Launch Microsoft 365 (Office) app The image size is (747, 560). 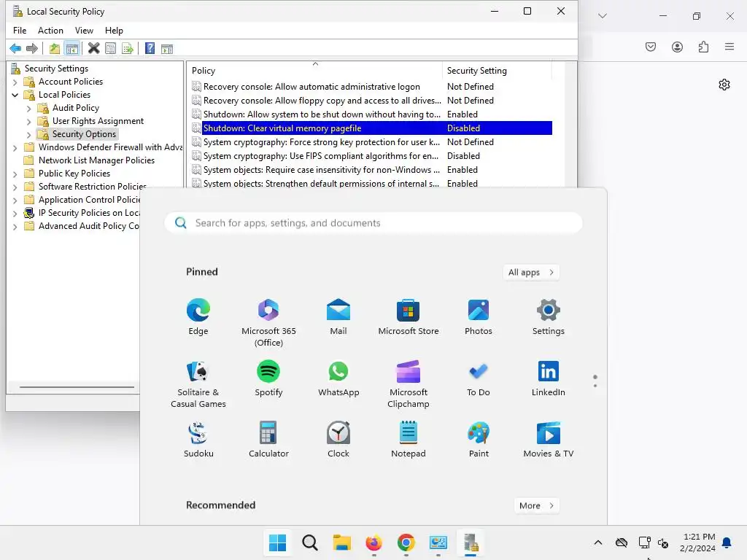point(268,323)
